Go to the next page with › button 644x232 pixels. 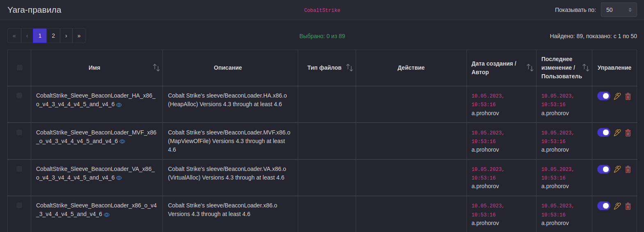pos(66,36)
